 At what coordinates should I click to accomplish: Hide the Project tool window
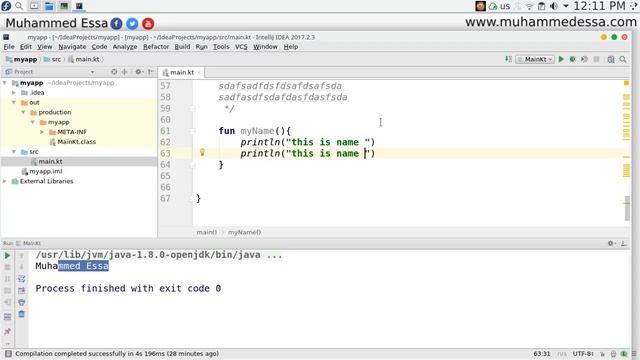(x=151, y=72)
